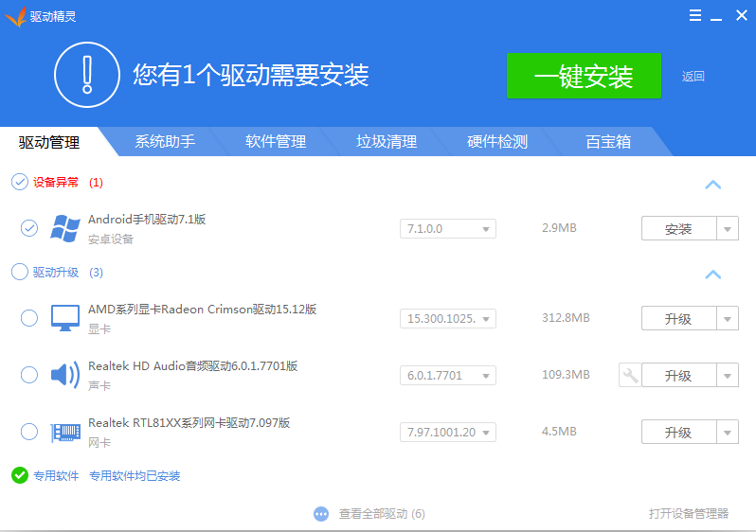Click the green checkmark icon beside 专用软件
The image size is (756, 532).
coord(20,475)
